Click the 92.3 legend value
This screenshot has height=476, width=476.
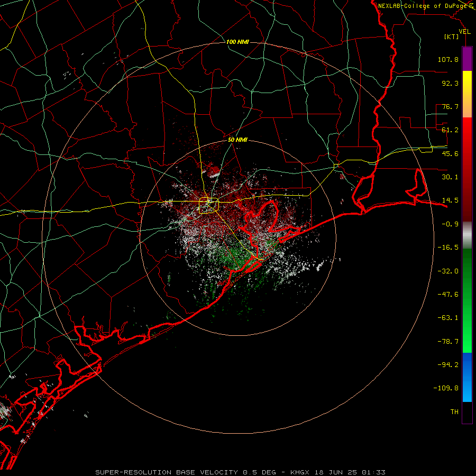coord(450,83)
